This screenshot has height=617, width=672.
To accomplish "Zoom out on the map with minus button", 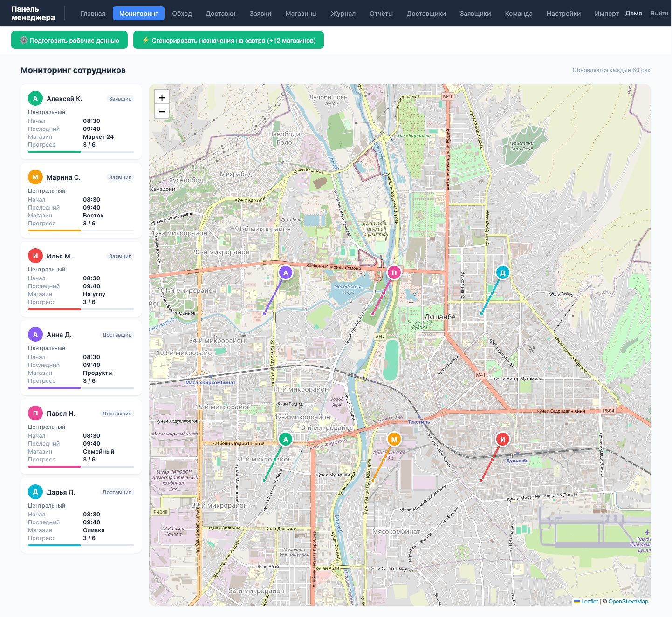I will tap(162, 112).
